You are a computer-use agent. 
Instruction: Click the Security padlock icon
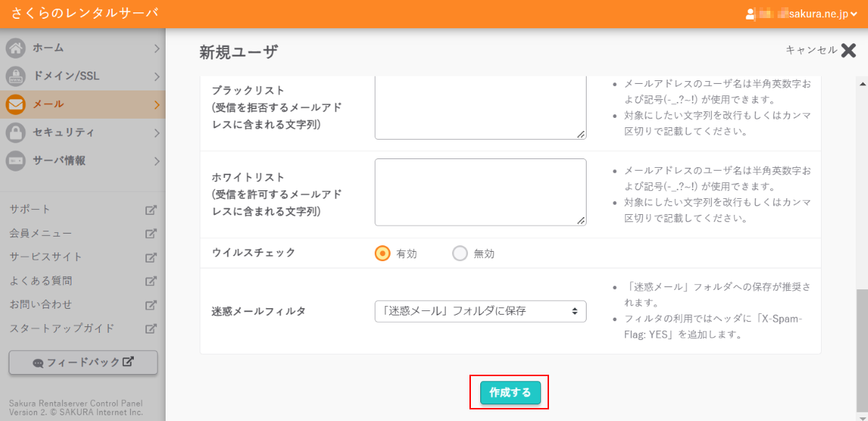click(x=16, y=133)
